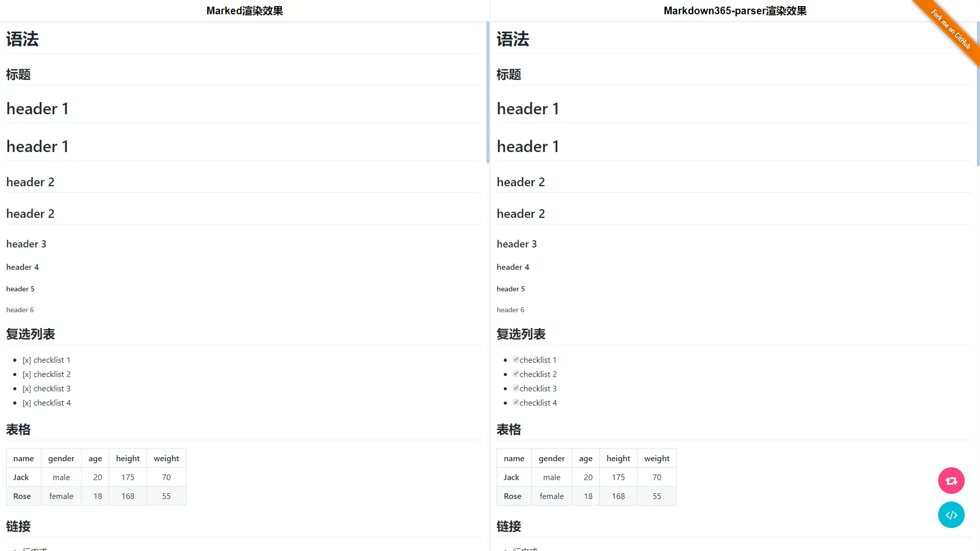Image resolution: width=980 pixels, height=551 pixels.
Task: Click the '语法' heading in left panel
Action: (22, 39)
